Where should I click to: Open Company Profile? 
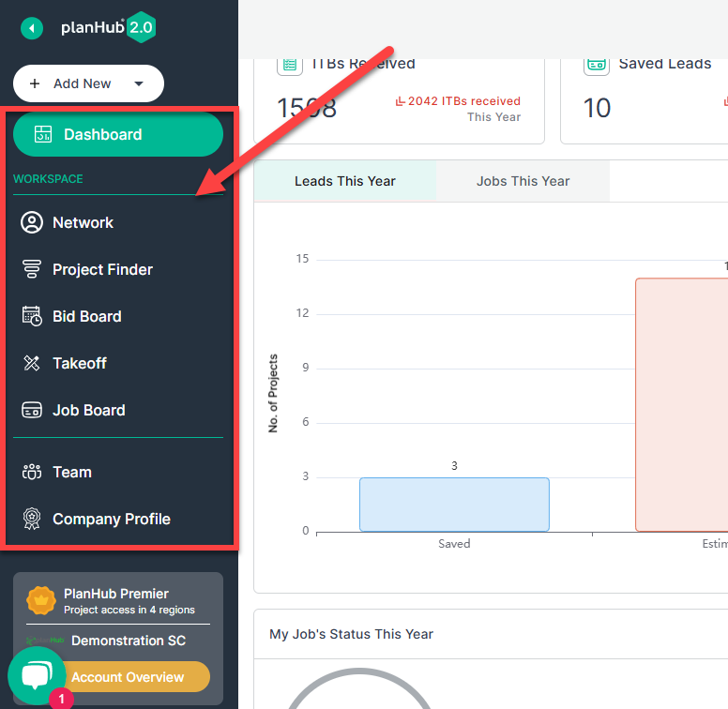[112, 520]
